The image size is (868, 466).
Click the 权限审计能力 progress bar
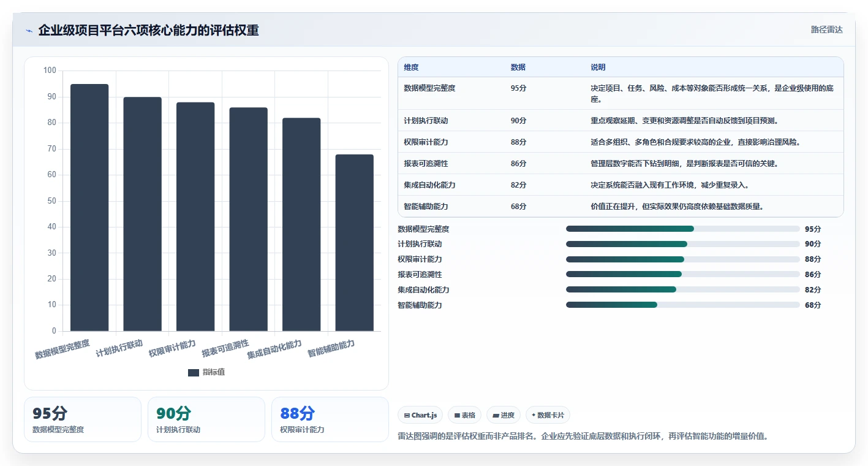(683, 259)
